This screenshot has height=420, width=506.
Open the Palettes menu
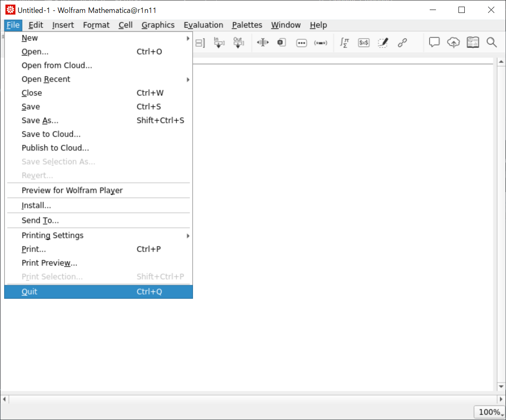(247, 25)
